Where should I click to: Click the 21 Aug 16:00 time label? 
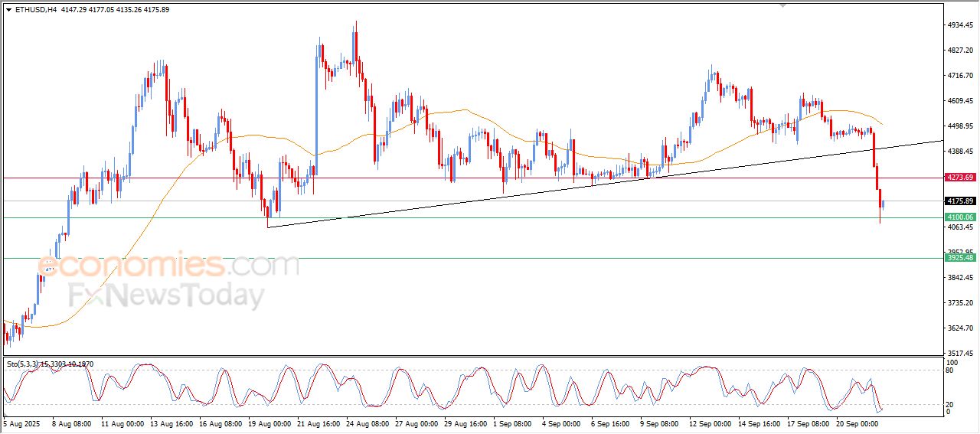click(x=318, y=423)
